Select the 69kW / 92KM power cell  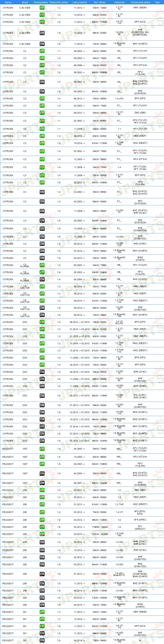coord(100,405)
